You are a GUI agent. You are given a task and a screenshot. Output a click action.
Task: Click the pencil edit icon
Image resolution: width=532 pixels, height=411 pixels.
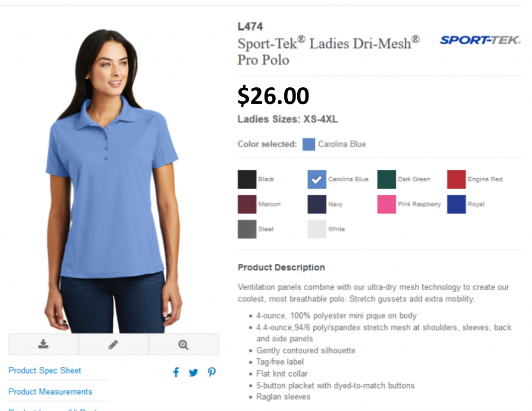(113, 344)
